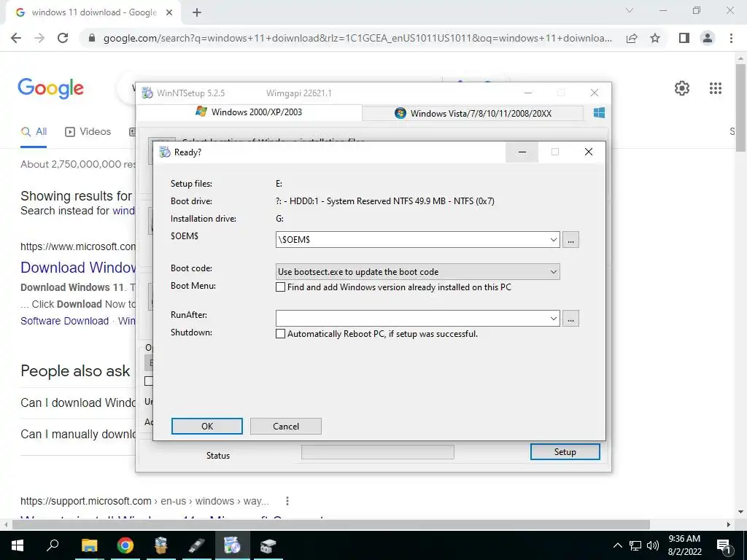Open Software Download link in results
Viewport: 747px width, 560px height.
65,321
